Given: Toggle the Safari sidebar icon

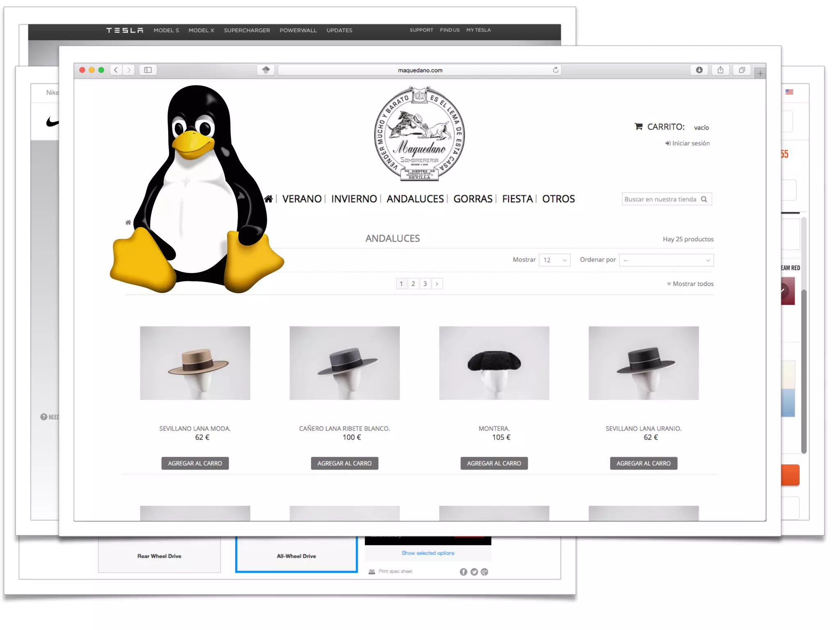Looking at the screenshot, I should (x=148, y=70).
